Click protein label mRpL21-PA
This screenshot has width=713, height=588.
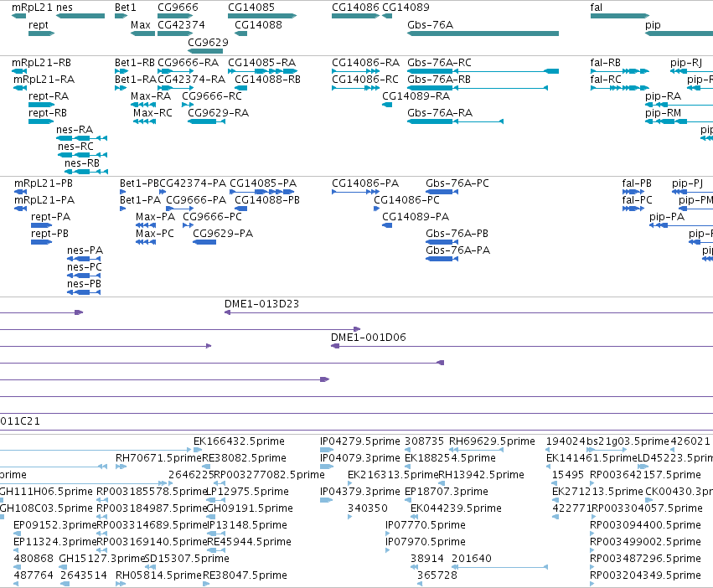(x=44, y=200)
